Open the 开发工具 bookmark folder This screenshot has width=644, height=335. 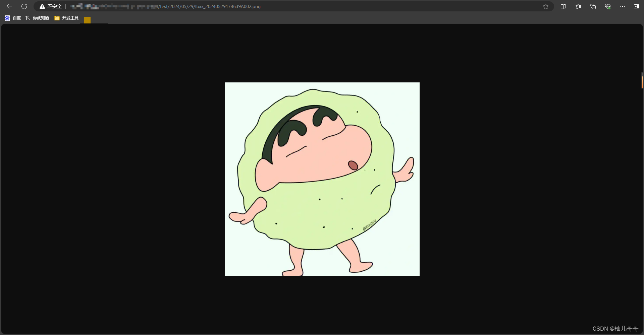(66, 18)
